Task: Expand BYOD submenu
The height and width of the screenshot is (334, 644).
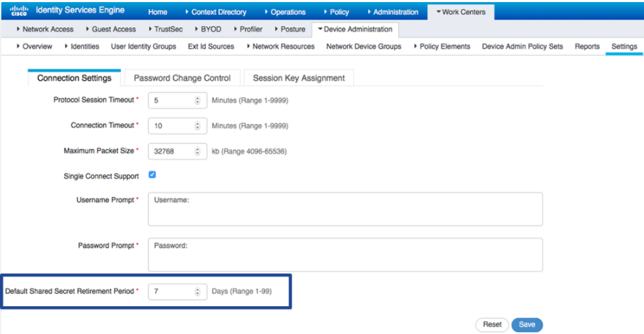Action: [x=208, y=29]
